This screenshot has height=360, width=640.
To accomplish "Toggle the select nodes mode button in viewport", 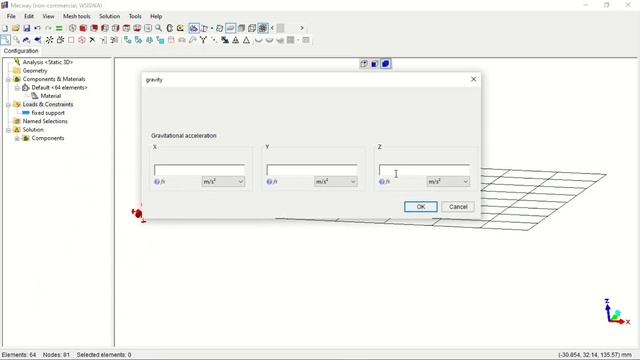I will pos(364,64).
